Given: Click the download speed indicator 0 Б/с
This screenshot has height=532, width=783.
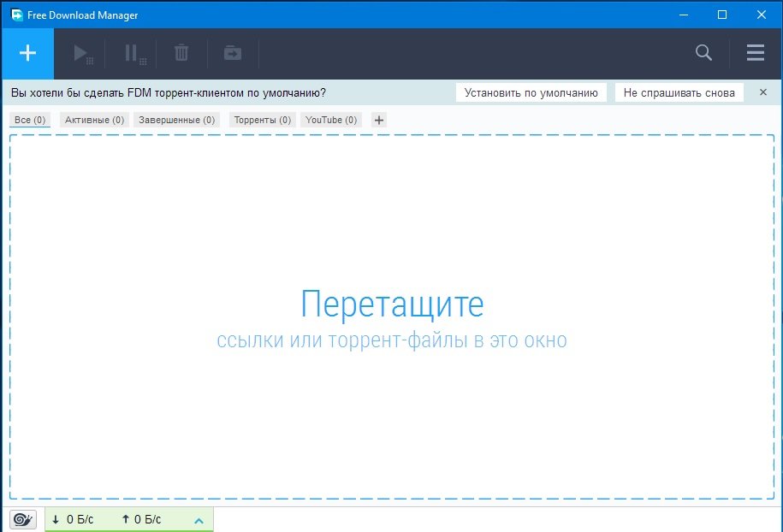Looking at the screenshot, I should 73,519.
